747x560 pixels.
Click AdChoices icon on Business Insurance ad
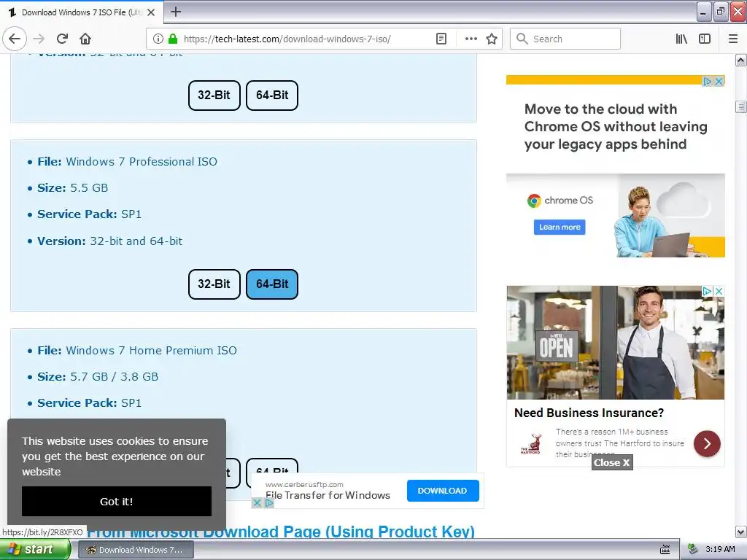click(708, 291)
